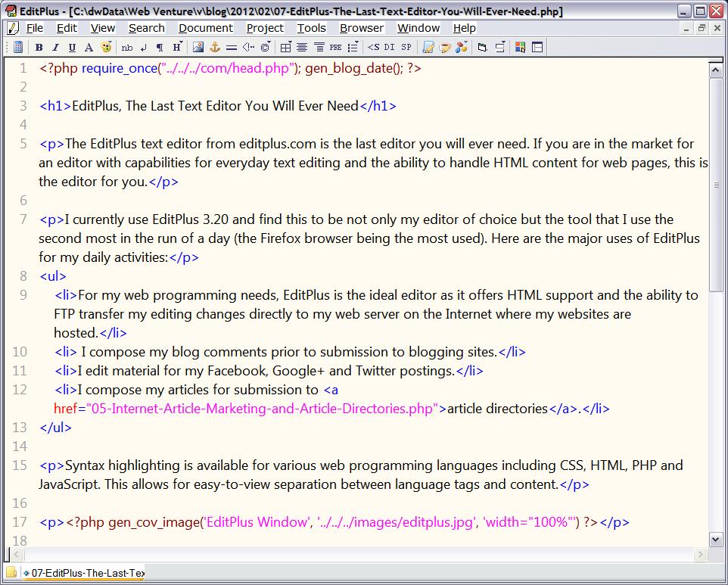728x585 pixels.
Task: Click the Insert Table icon
Action: click(286, 48)
